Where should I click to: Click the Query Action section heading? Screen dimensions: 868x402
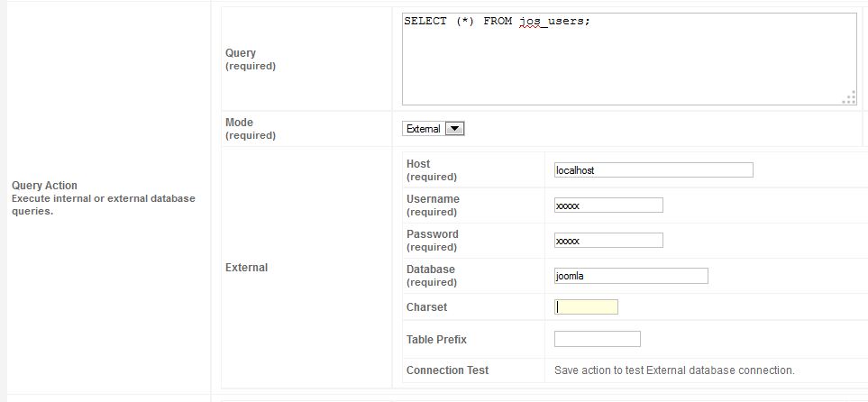coord(44,186)
